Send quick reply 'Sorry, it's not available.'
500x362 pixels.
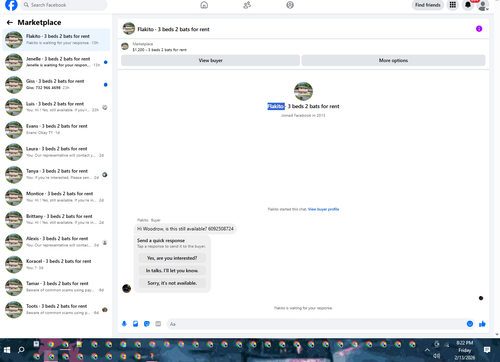click(172, 283)
